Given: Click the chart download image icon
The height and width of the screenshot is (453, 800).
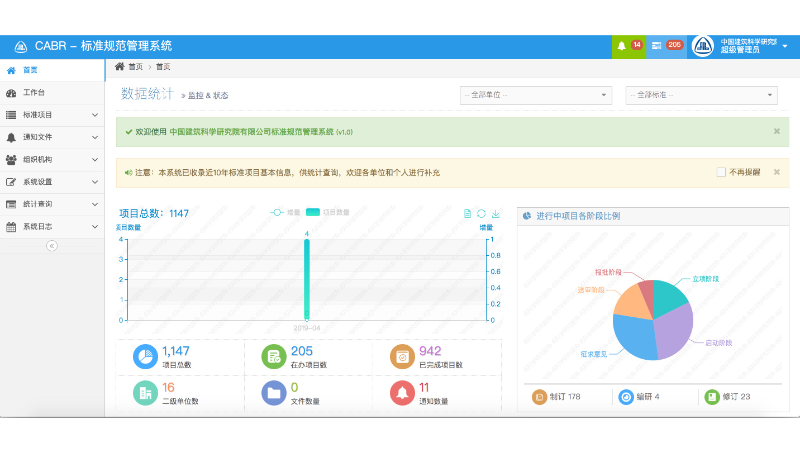Looking at the screenshot, I should (x=495, y=214).
